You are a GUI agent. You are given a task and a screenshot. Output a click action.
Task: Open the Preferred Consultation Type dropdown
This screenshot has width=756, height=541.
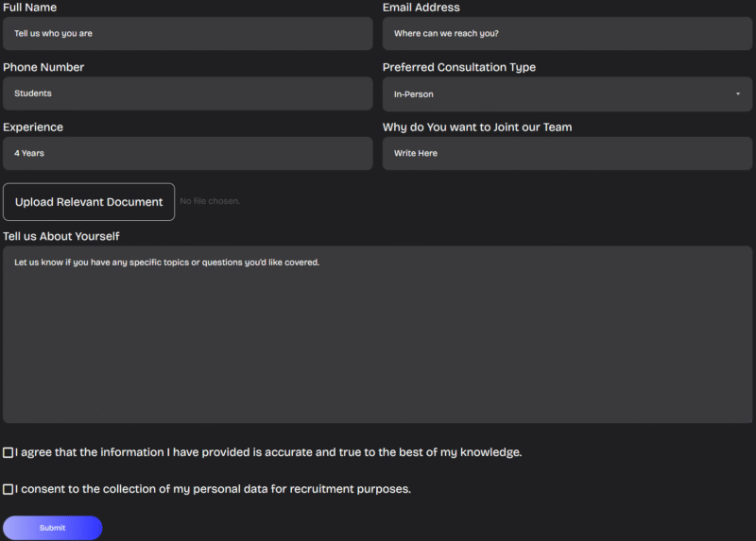[x=567, y=93]
